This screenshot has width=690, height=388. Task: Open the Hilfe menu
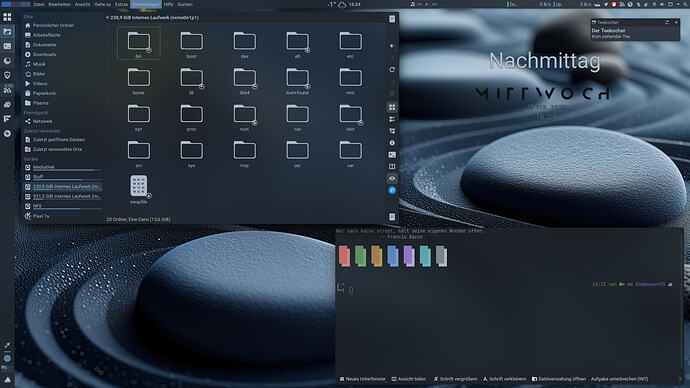click(169, 4)
